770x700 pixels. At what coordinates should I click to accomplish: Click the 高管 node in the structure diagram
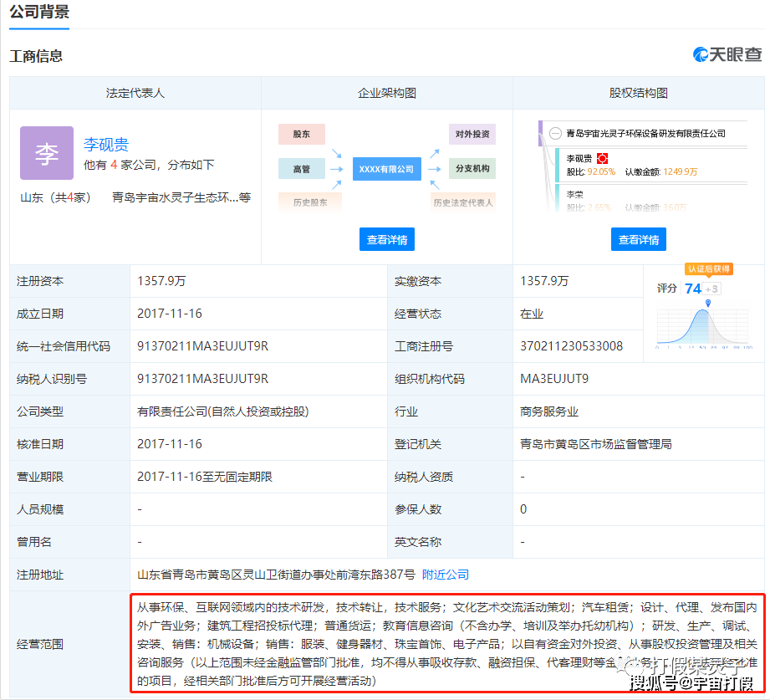(302, 169)
